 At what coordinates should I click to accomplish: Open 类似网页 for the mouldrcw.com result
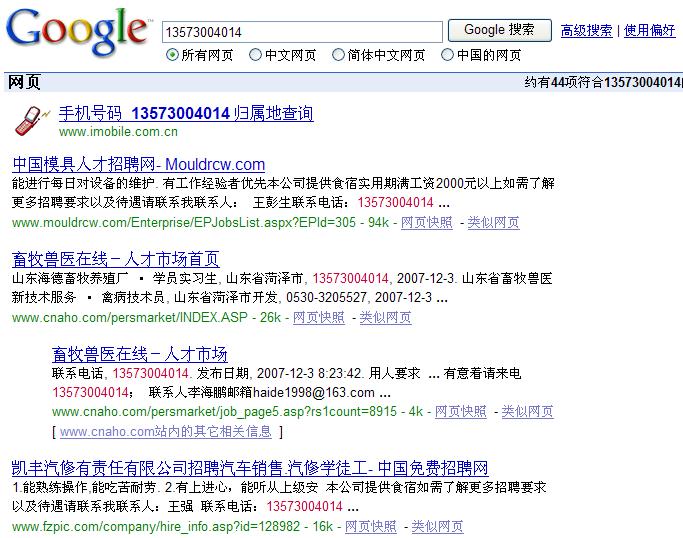[493, 222]
